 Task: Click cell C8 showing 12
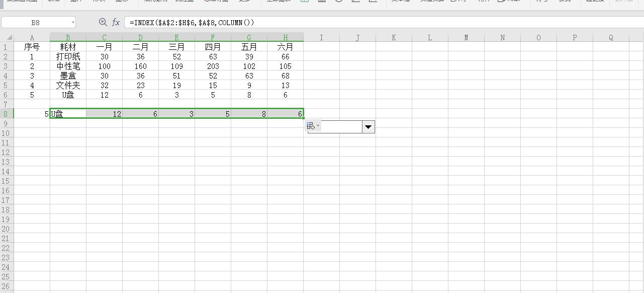pos(105,114)
